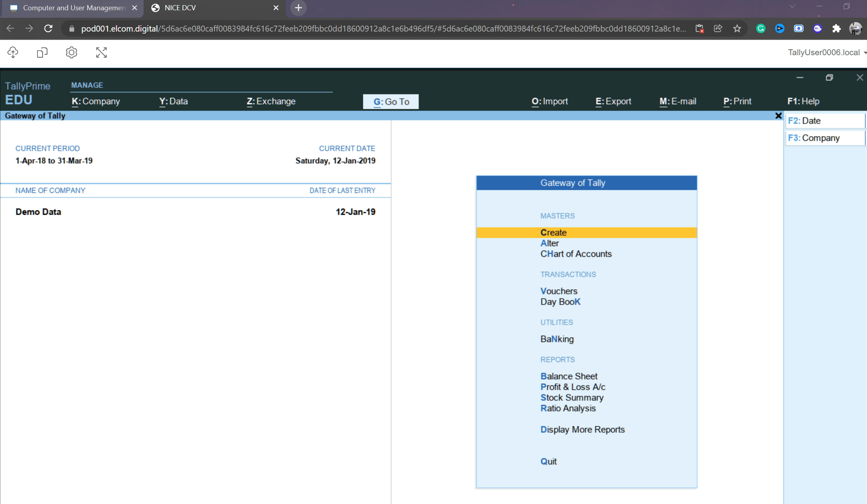Open the Y: Data menu
The height and width of the screenshot is (504, 867).
pyautogui.click(x=174, y=101)
